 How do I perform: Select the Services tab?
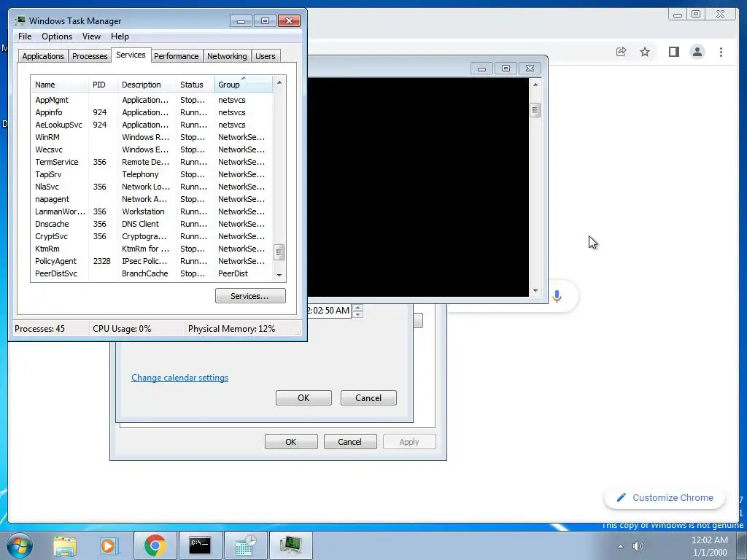pos(131,55)
